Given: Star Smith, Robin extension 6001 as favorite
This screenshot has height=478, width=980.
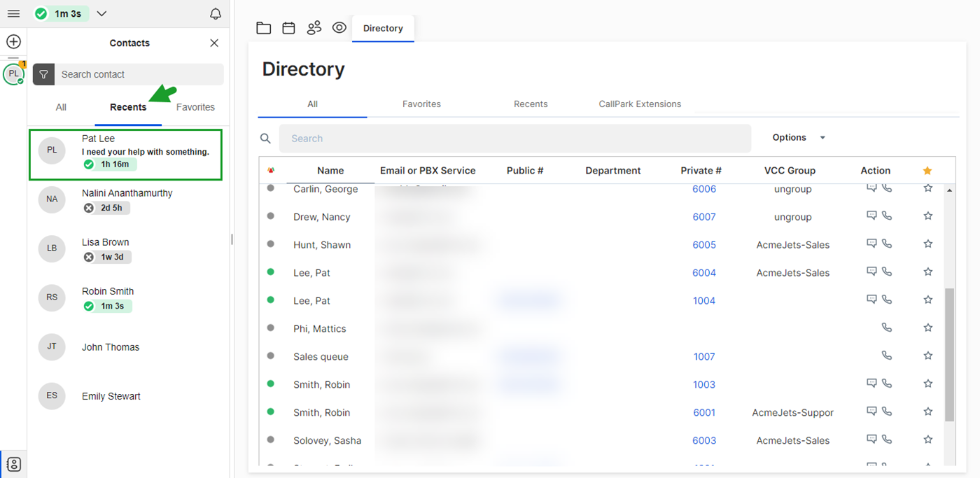Looking at the screenshot, I should coord(928,412).
